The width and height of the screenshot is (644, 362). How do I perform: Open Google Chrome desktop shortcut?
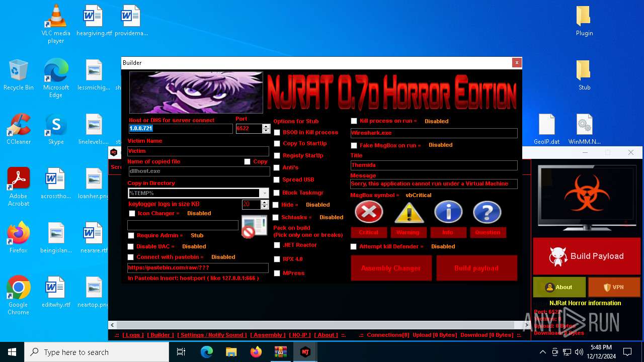click(19, 295)
